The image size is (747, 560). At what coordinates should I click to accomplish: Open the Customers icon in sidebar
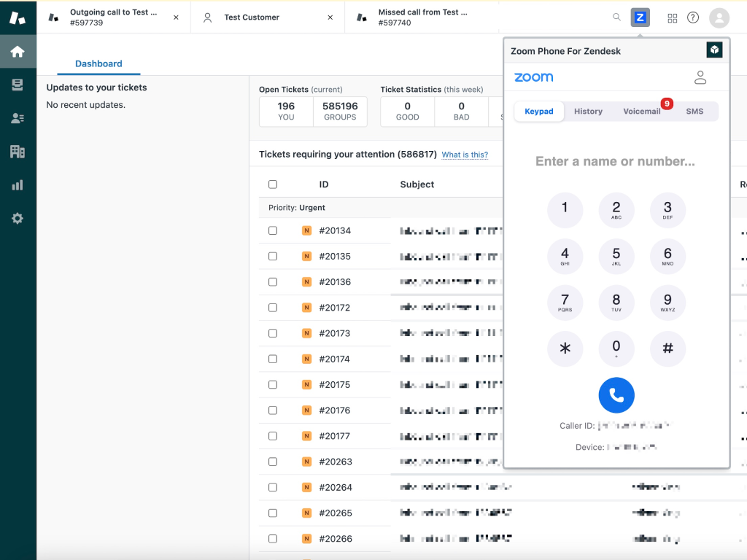[18, 118]
